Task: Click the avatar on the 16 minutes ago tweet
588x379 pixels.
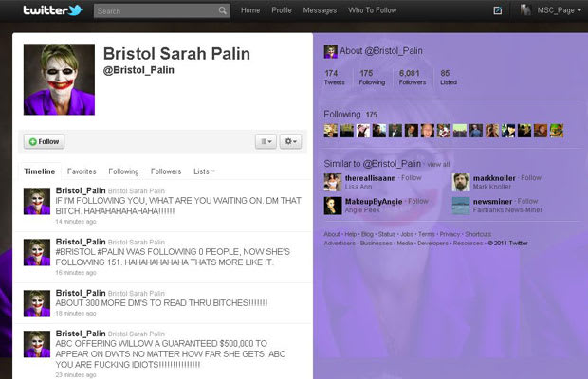Action: [37, 252]
